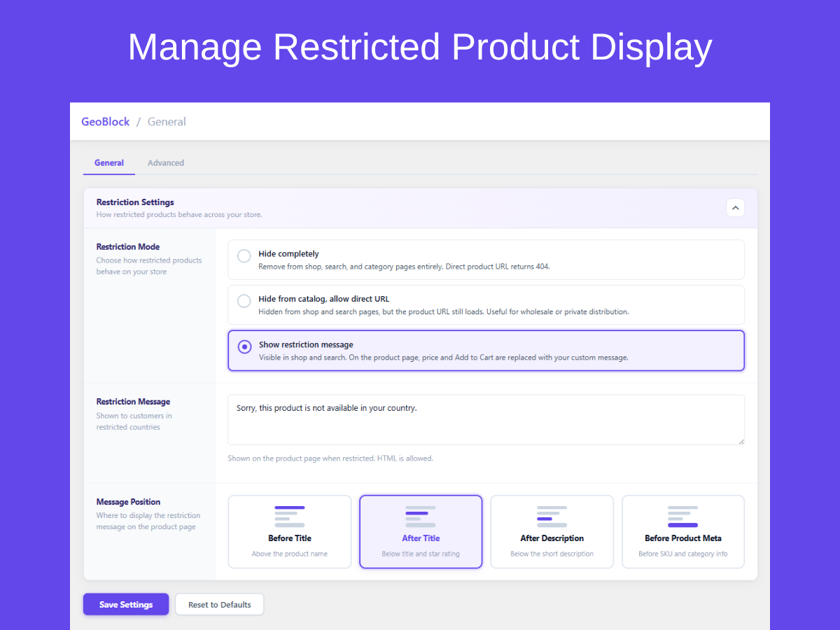This screenshot has width=840, height=630.
Task: Click the Message Position label
Action: [x=128, y=502]
